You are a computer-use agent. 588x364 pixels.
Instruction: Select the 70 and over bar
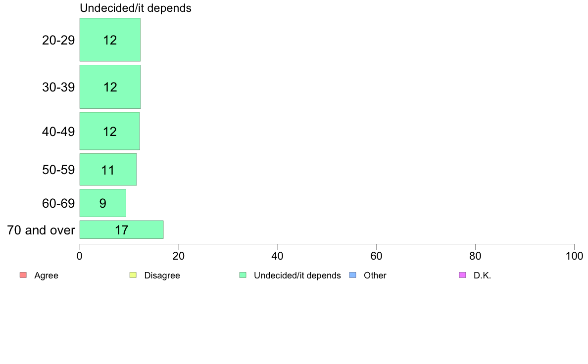click(121, 229)
